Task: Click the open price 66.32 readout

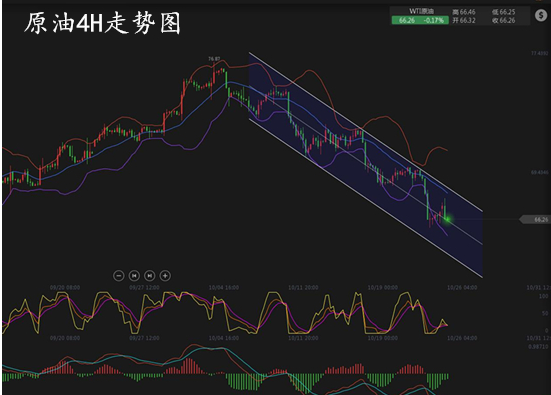Action: 464,20
